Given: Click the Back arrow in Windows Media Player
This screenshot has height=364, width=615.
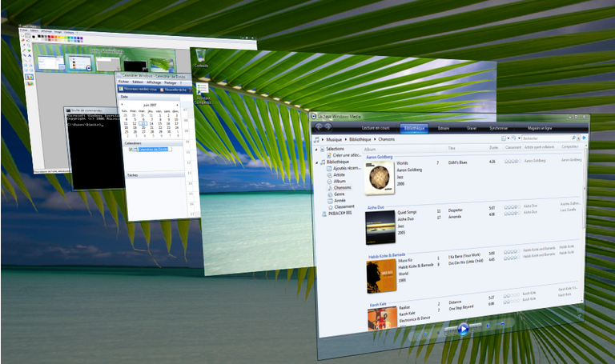Looking at the screenshot, I should coord(319,127).
